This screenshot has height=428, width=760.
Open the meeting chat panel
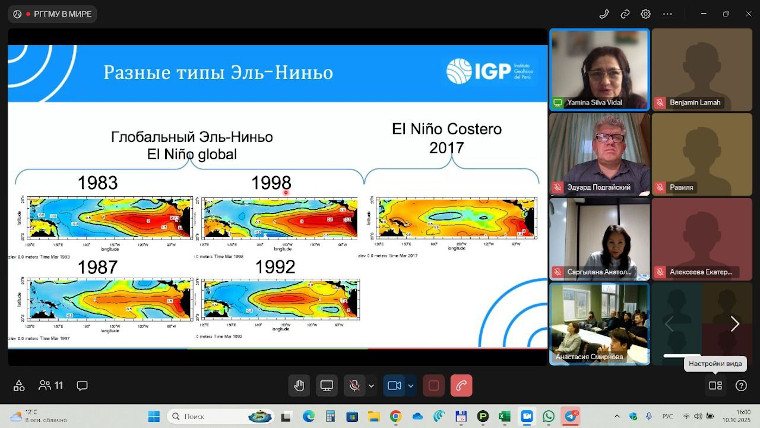82,385
